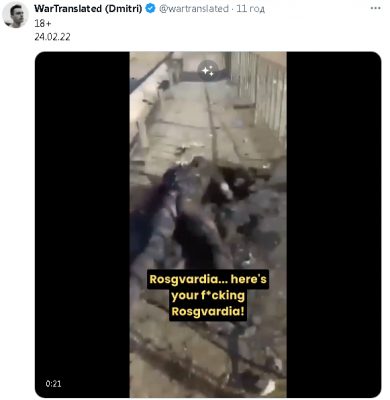Click the sparkle icon on the video
Viewport: 390px width, 400px height.
(208, 71)
